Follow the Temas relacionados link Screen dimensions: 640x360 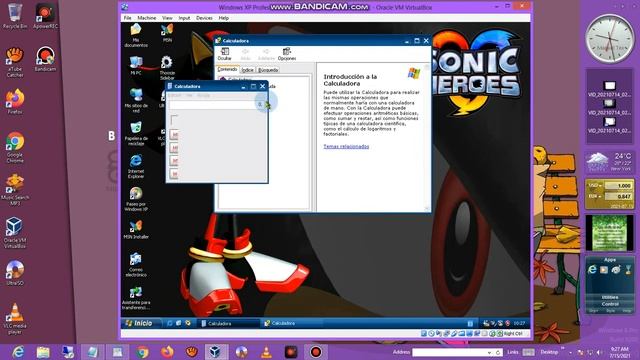[x=346, y=146]
